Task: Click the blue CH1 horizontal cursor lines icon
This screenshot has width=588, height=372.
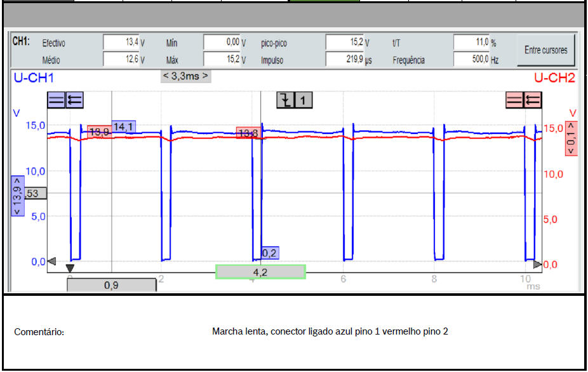Action: [x=56, y=100]
